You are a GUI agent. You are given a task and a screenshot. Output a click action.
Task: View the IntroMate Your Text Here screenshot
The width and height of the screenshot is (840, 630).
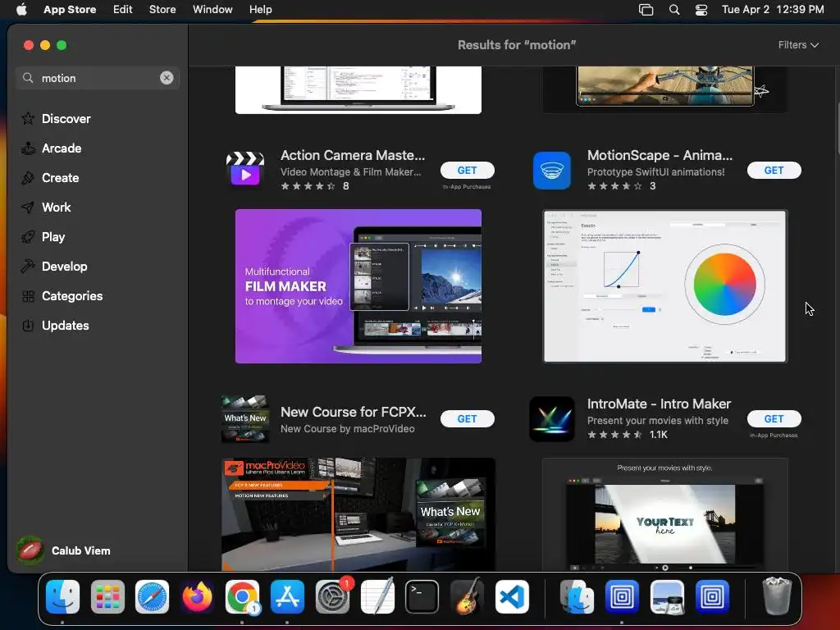point(664,514)
